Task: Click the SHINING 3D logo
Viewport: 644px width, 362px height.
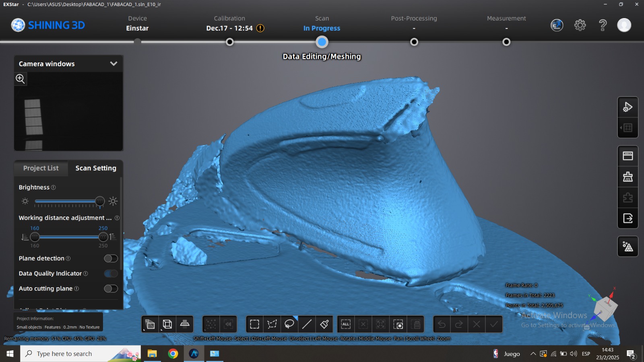Action: [48, 25]
